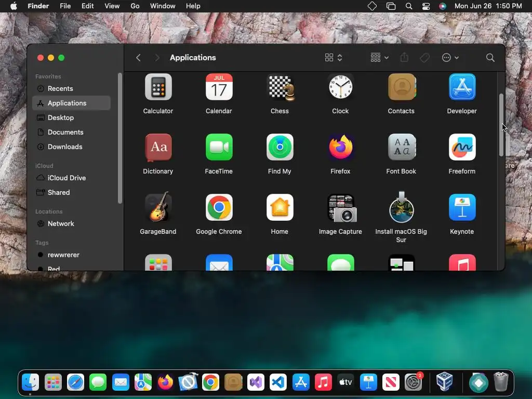The height and width of the screenshot is (399, 532).
Task: Open Network in the sidebar
Action: [71, 223]
